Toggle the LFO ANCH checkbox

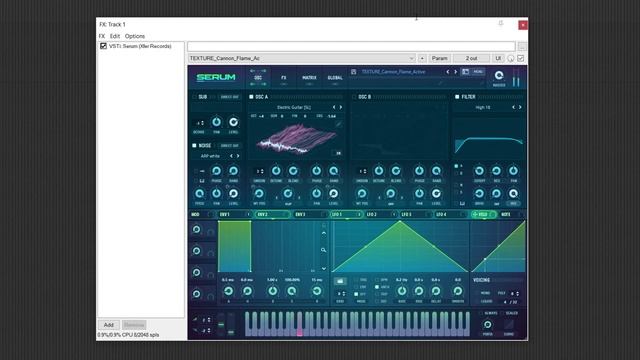pyautogui.click(x=377, y=287)
